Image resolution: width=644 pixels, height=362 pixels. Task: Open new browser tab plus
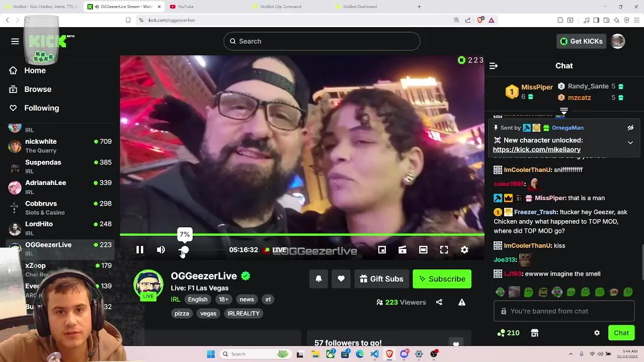point(419,7)
